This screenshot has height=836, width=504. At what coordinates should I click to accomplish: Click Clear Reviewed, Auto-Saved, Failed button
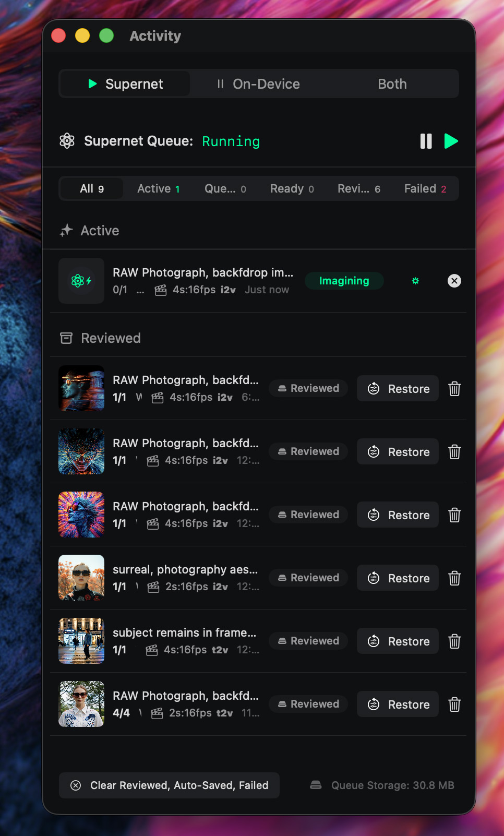170,785
